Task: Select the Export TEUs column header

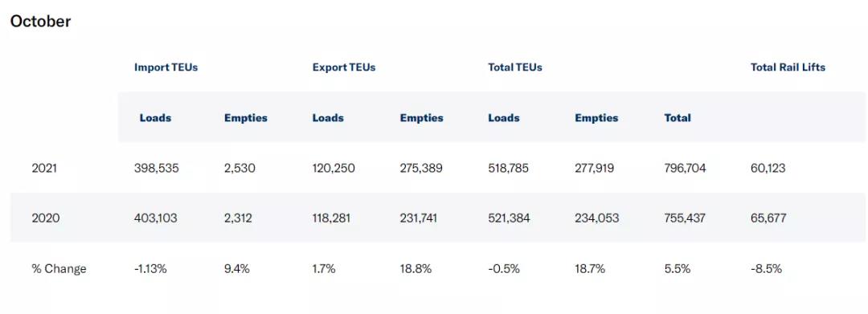Action: coord(344,67)
